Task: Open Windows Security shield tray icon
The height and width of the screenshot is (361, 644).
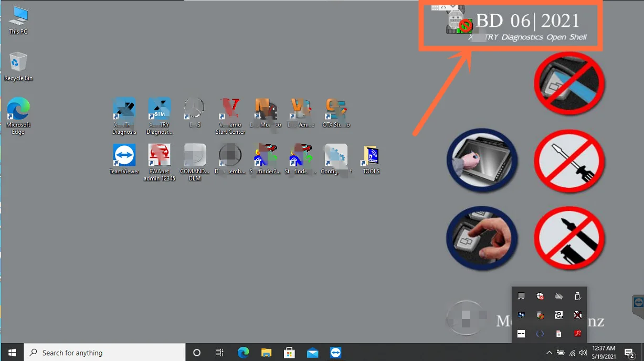Action: (x=540, y=296)
